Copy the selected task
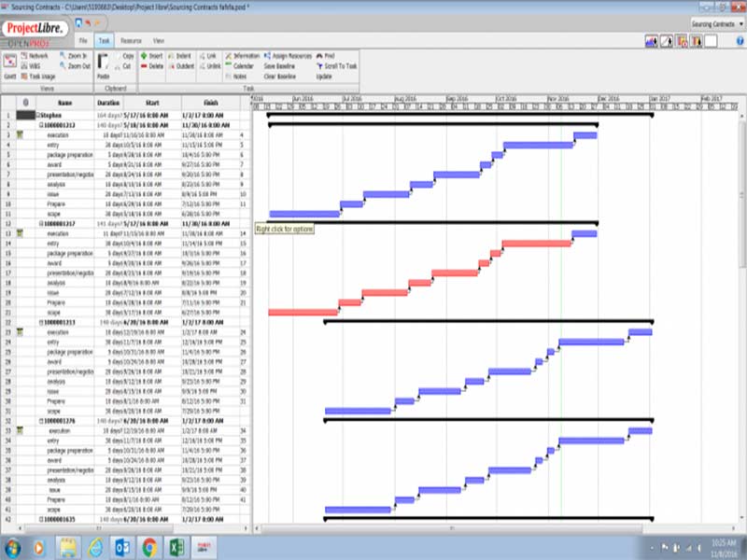The image size is (747, 560). point(124,56)
